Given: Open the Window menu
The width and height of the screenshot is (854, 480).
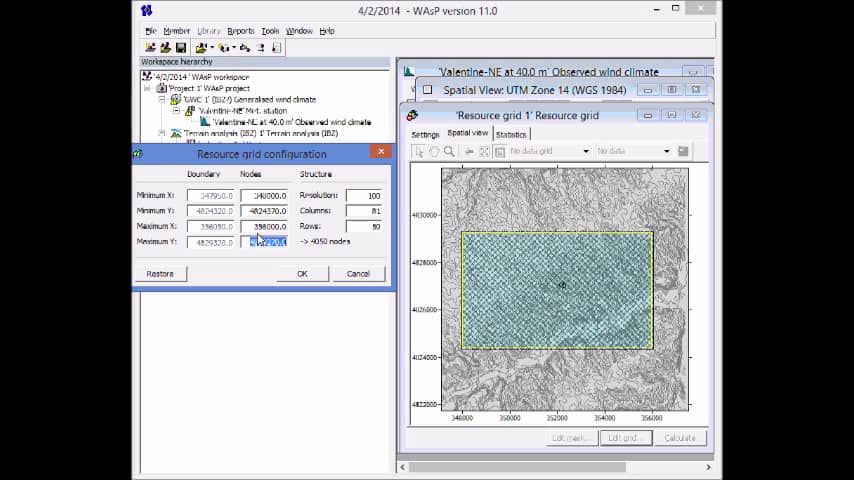Looking at the screenshot, I should tap(299, 31).
